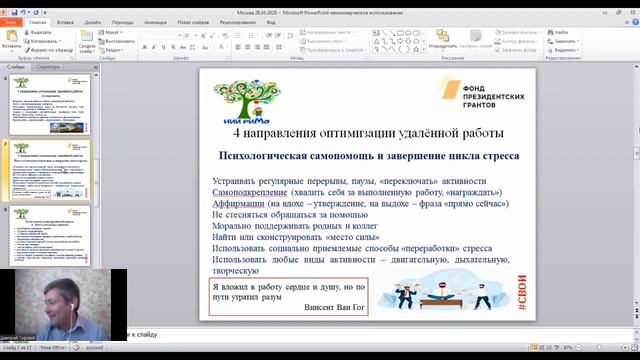640x360 pixels.
Task: Open the Заменить replace dropdown
Action: coord(563,41)
